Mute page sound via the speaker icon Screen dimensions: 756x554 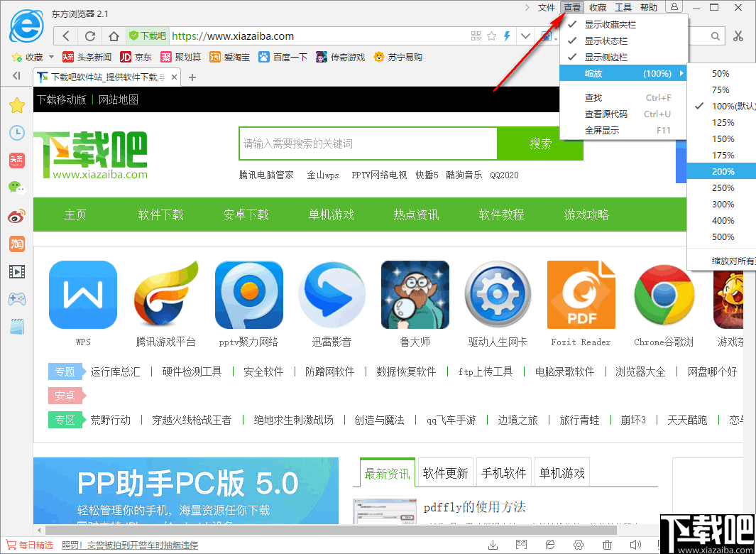[x=635, y=544]
